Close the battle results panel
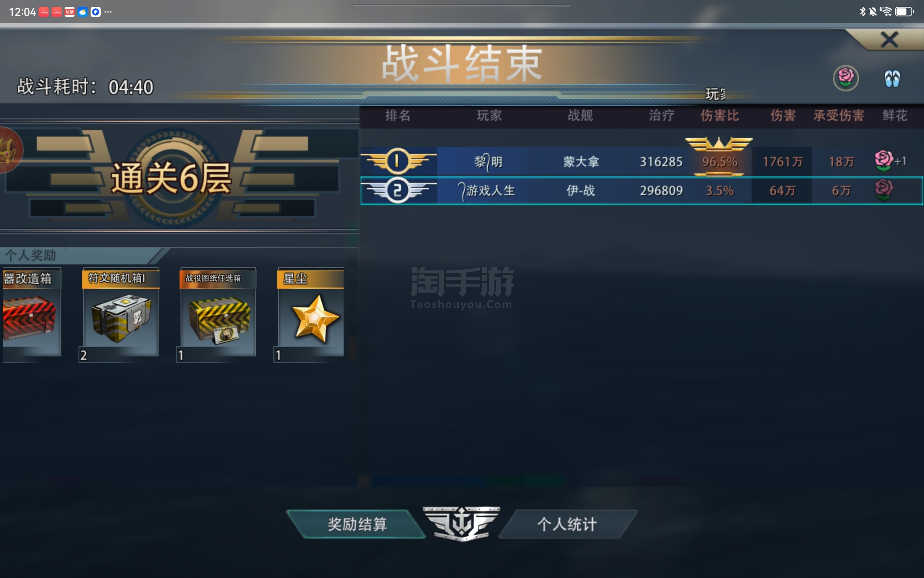Viewport: 924px width, 578px height. (889, 40)
